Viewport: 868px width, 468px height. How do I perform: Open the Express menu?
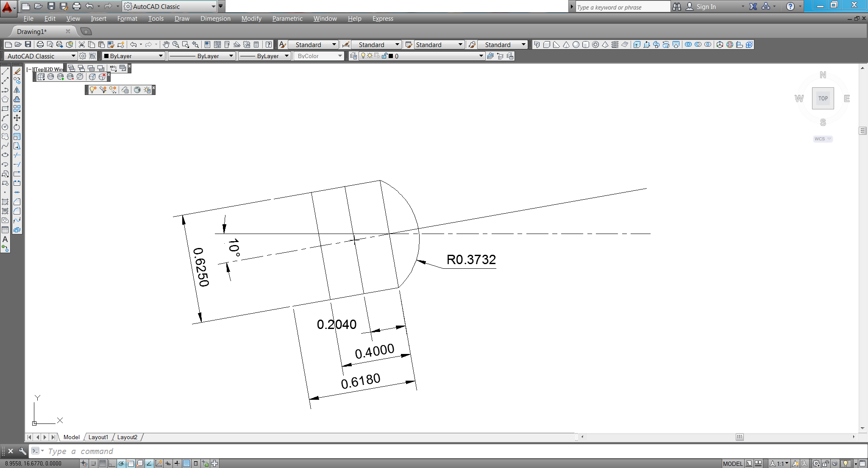click(x=383, y=19)
